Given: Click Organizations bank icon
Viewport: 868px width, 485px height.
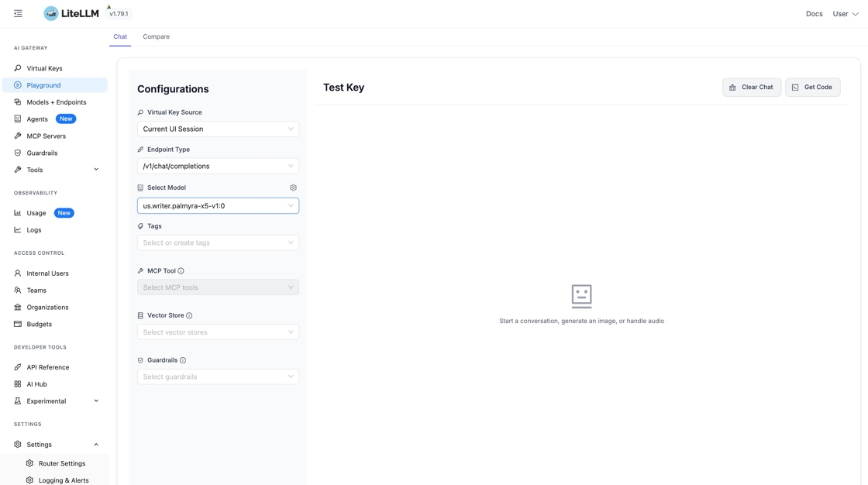Looking at the screenshot, I should tap(18, 307).
